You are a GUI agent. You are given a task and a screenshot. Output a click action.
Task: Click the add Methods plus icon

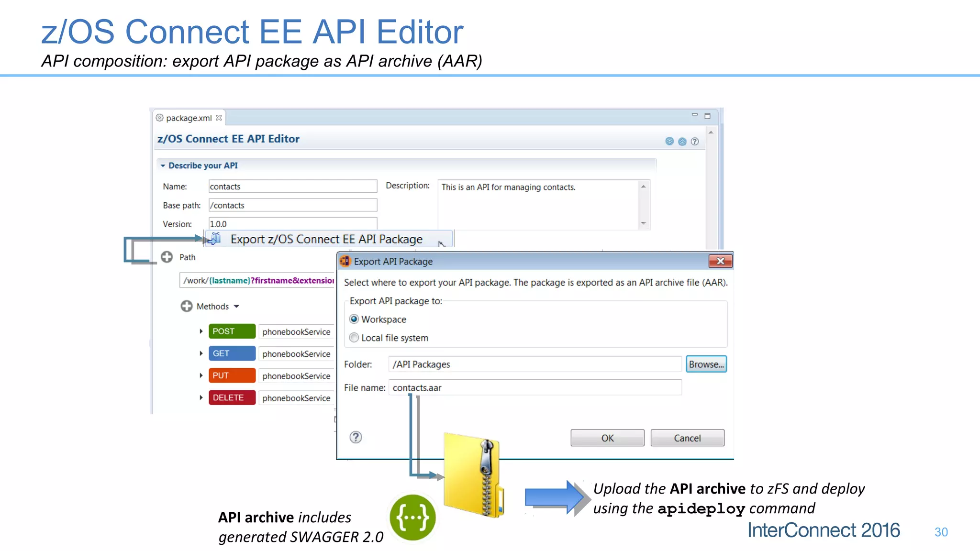[x=187, y=306]
